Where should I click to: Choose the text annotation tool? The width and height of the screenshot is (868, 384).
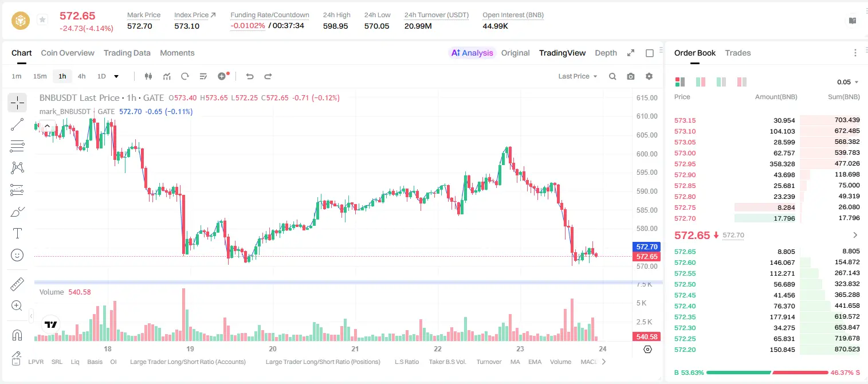[x=17, y=233]
